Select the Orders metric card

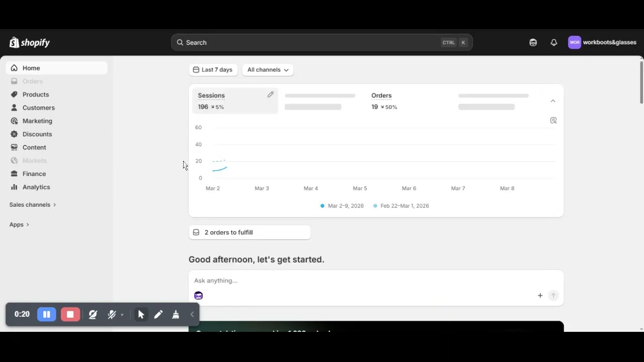tap(409, 101)
